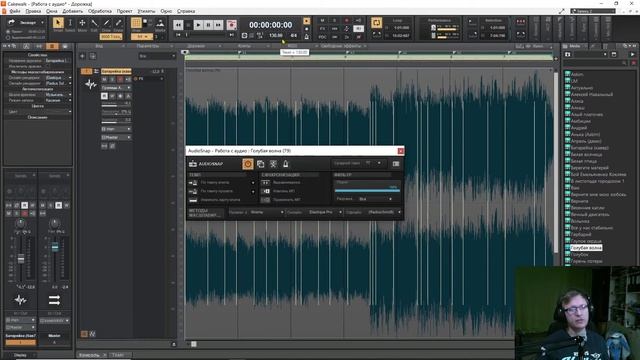Image resolution: width=640 pixels, height=360 pixels.
Task: Start playback with the Play button
Action: [x=198, y=25]
